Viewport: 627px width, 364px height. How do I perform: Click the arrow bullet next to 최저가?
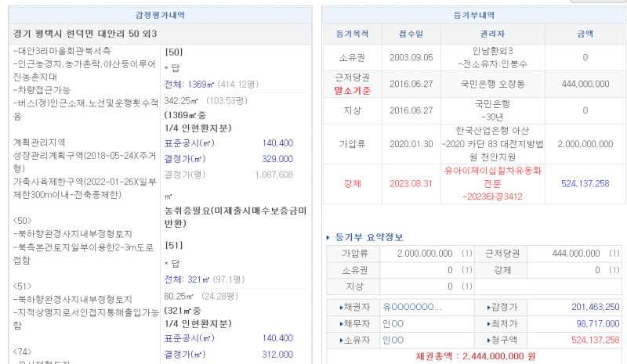[x=491, y=323]
